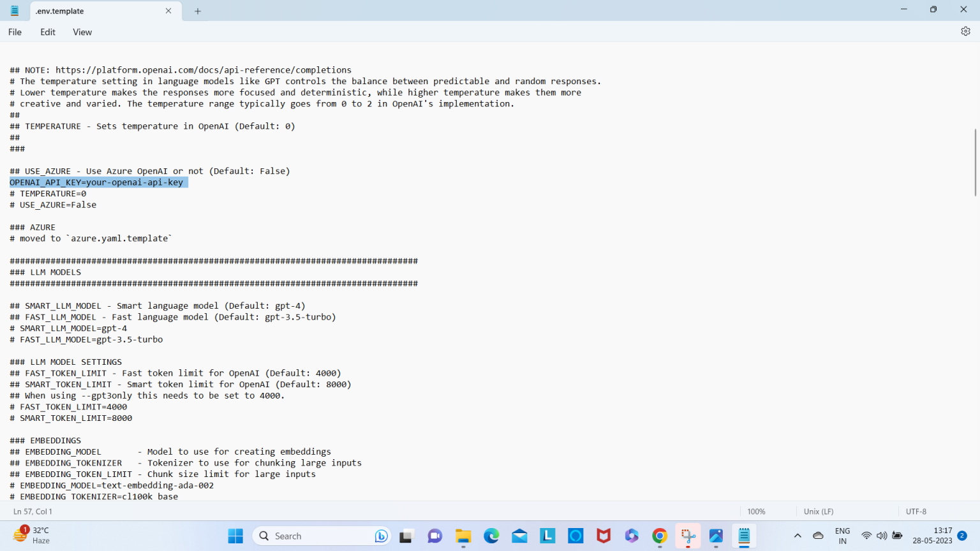Open Google Chrome from the taskbar
Image resolution: width=980 pixels, height=551 pixels.
pos(660,536)
